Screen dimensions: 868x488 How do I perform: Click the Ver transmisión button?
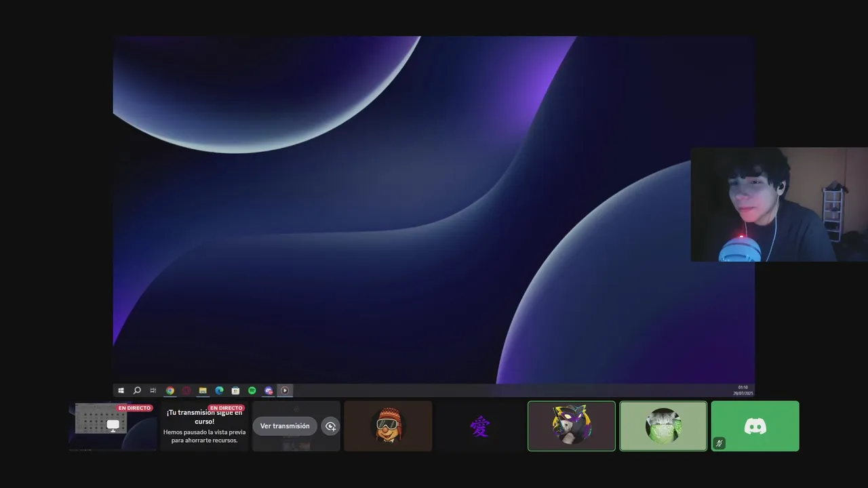click(285, 426)
